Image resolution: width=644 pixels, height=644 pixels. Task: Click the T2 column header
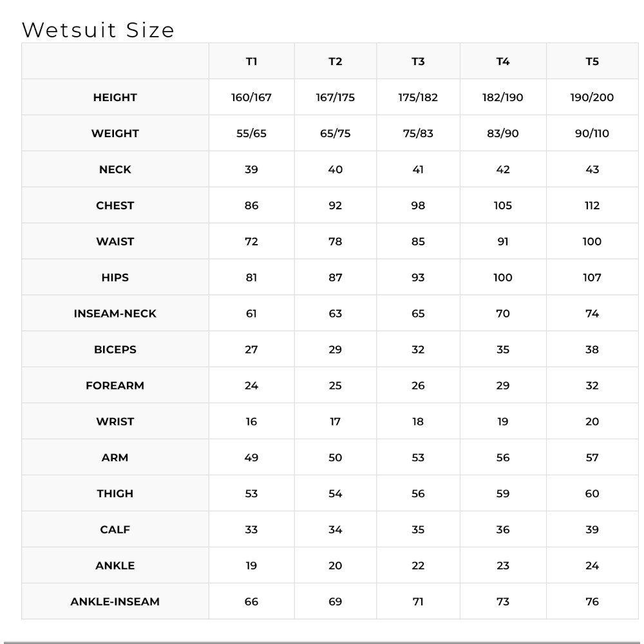coord(335,62)
